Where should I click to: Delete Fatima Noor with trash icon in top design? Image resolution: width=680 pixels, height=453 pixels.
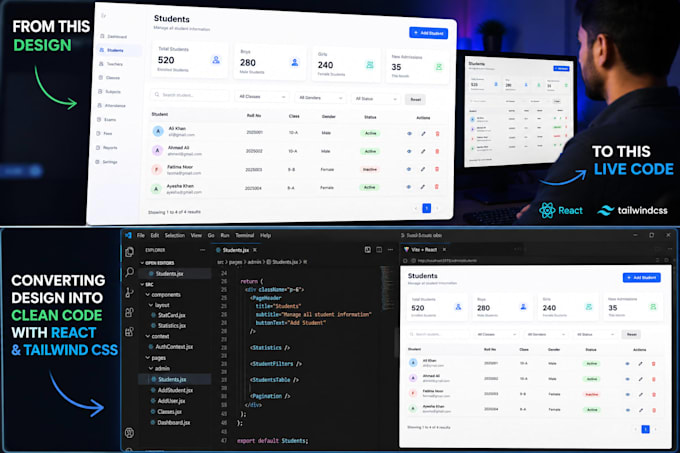click(437, 169)
